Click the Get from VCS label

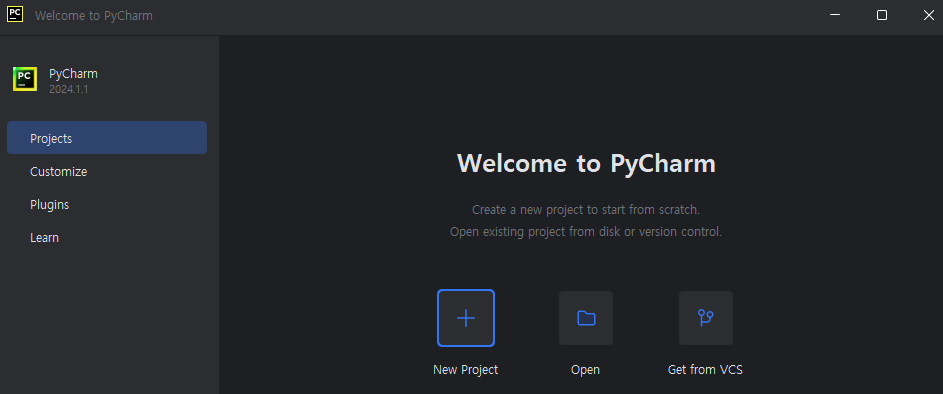[x=705, y=369]
